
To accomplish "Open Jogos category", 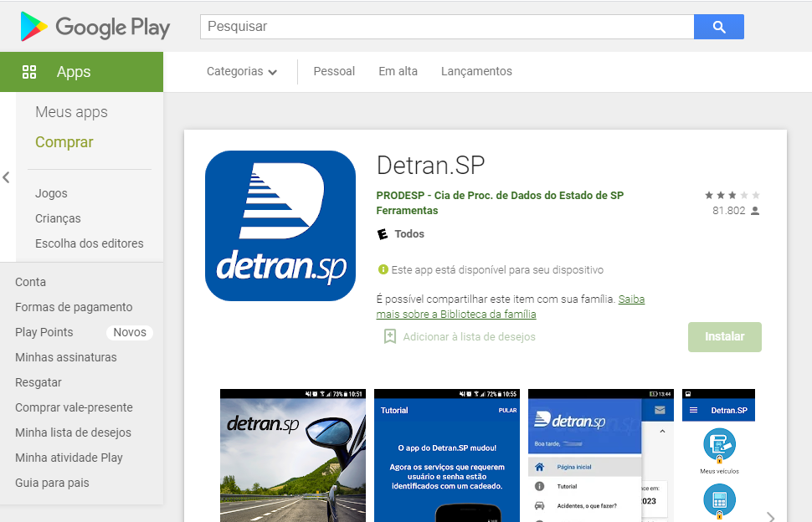I will 51,193.
